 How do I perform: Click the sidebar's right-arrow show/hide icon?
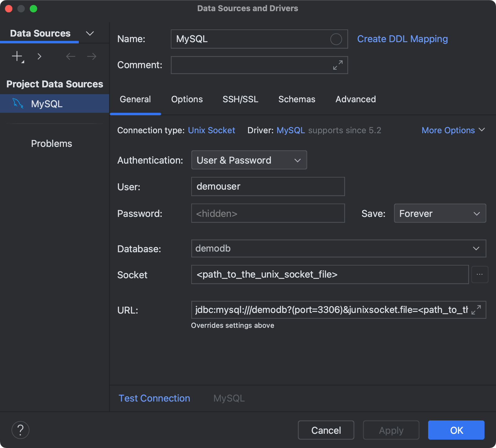39,56
